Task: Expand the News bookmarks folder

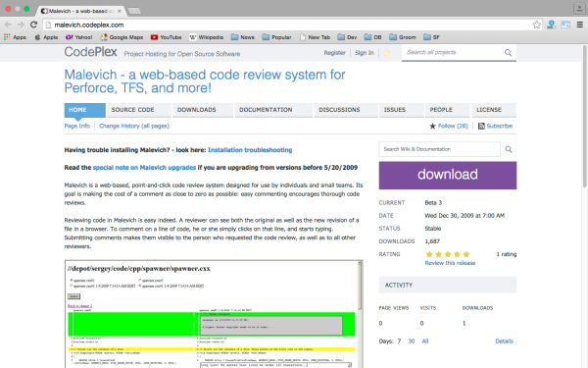Action: click(x=243, y=37)
